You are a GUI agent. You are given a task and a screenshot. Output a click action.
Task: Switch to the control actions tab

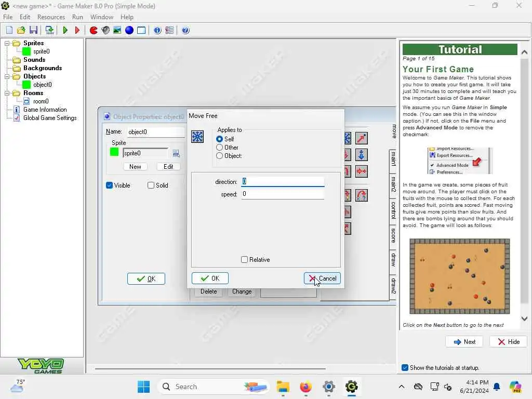(393, 210)
